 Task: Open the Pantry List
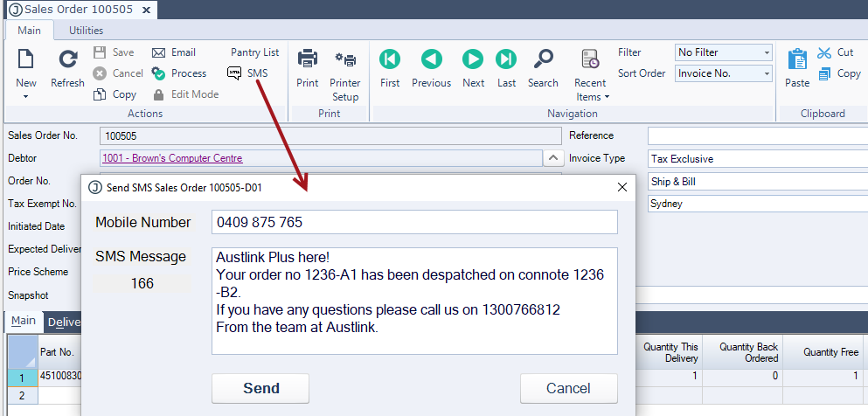(254, 52)
